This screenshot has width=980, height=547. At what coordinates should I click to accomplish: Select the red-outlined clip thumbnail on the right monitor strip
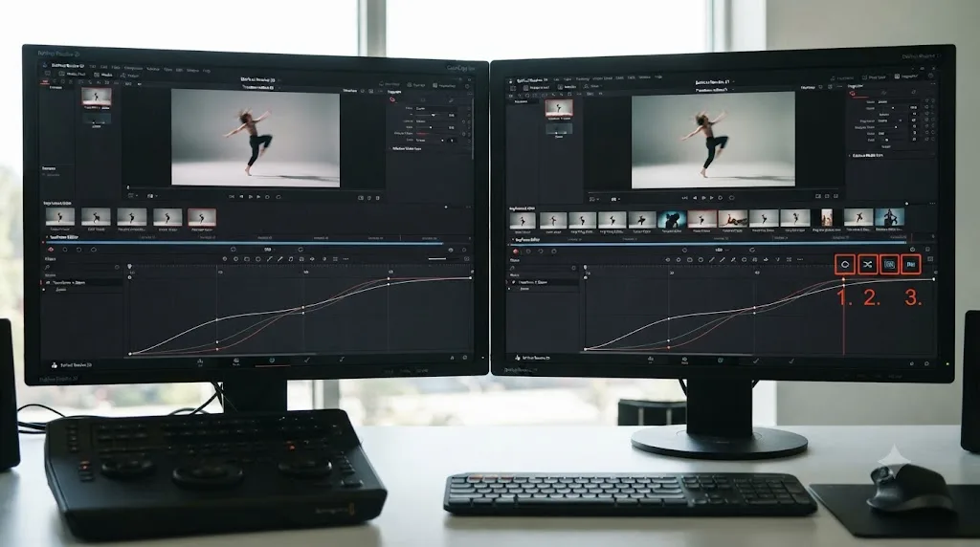[702, 219]
